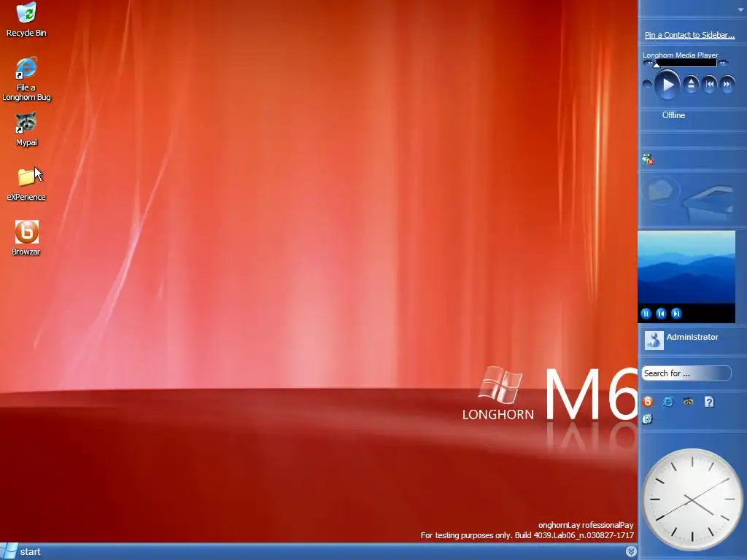Select the Mypal raccoon desktop shortcut

[26, 129]
